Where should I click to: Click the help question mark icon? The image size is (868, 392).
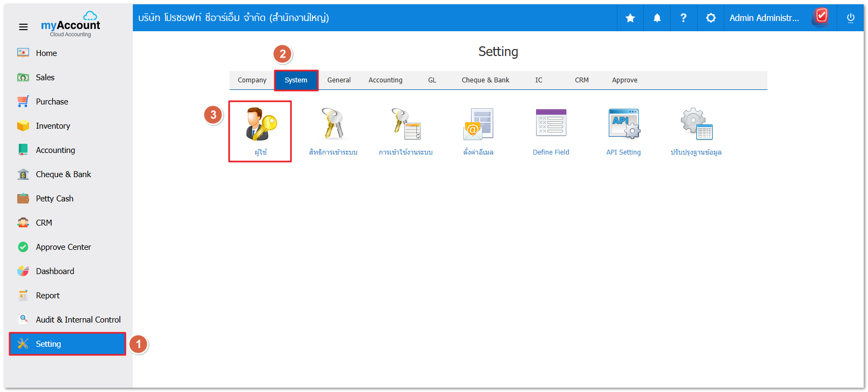684,18
